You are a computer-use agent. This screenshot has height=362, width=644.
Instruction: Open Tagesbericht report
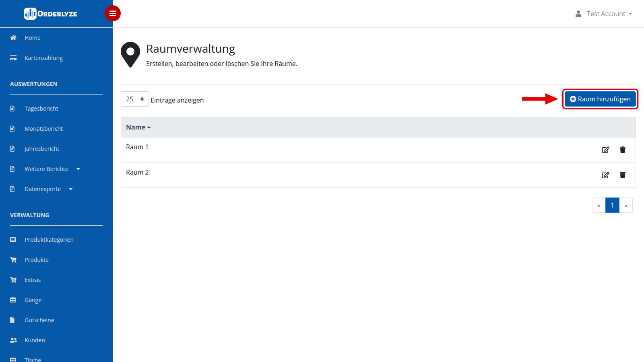(x=41, y=109)
